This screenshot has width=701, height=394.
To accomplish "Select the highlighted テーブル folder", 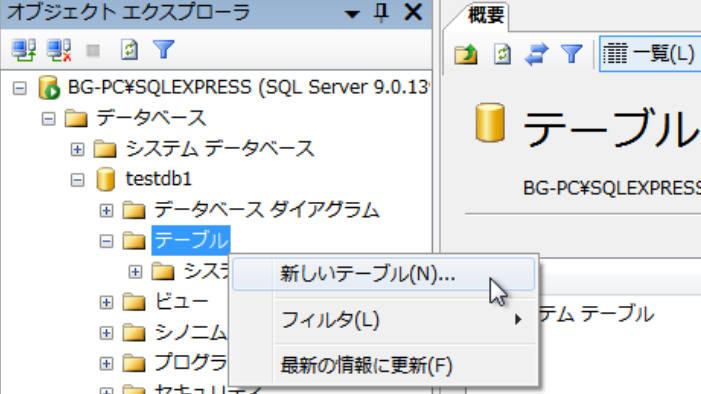I will tap(191, 241).
